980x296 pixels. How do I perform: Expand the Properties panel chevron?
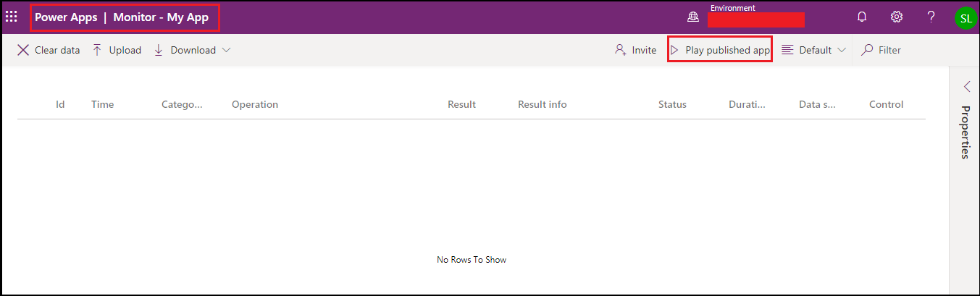tap(967, 87)
